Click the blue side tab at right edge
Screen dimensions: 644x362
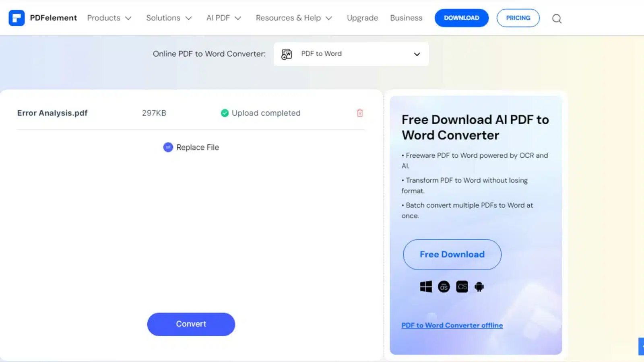point(641,346)
